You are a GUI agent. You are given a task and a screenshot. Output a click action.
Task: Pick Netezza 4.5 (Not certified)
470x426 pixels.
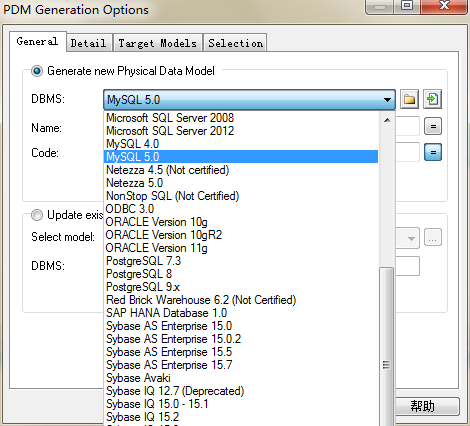241,170
